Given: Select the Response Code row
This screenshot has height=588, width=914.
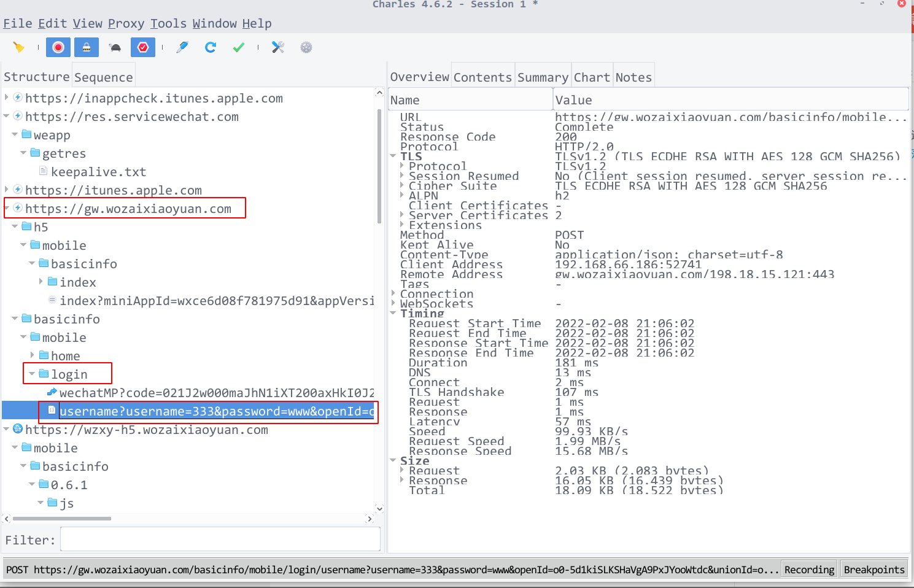Looking at the screenshot, I should tap(648, 137).
